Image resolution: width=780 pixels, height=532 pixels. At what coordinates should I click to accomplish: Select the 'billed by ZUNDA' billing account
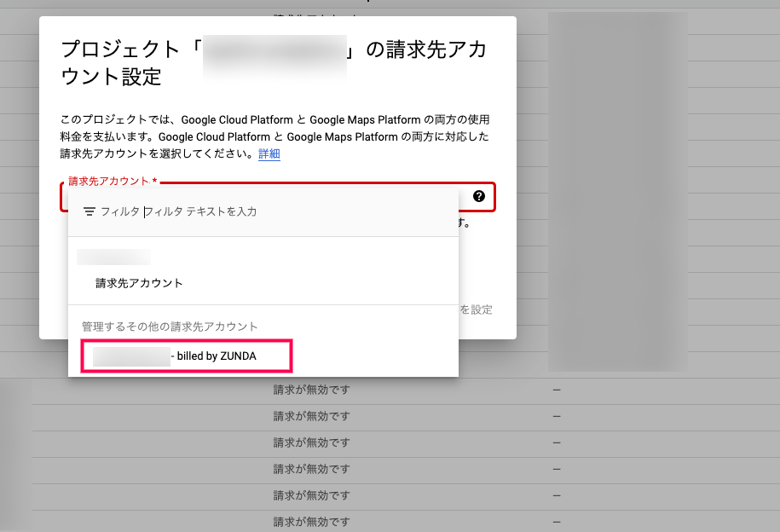(187, 356)
